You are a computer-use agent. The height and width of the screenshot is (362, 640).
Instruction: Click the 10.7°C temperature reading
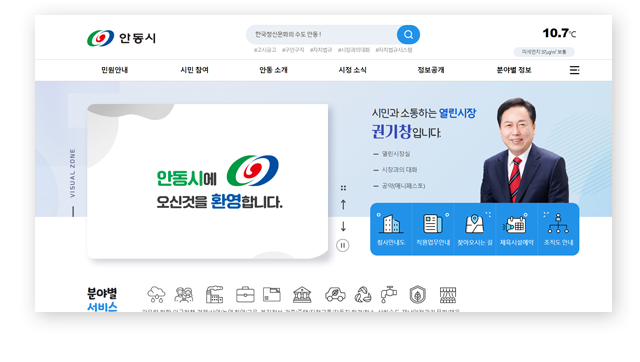[x=559, y=33]
